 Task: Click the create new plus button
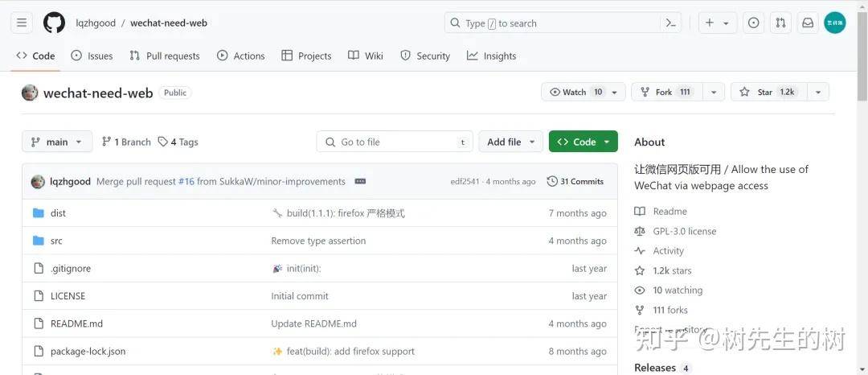tap(710, 23)
